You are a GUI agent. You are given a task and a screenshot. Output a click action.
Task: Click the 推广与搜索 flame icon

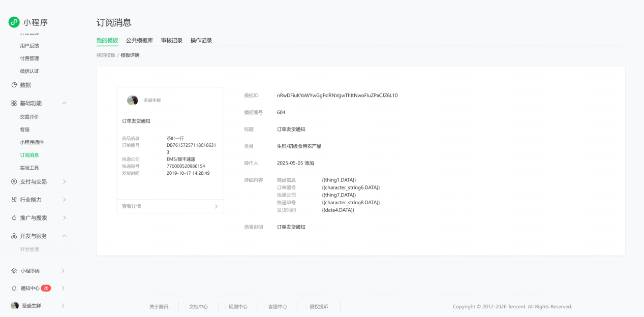[x=14, y=218]
